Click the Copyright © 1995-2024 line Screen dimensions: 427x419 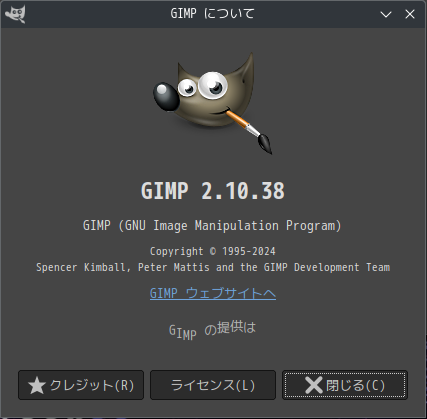coord(213,251)
